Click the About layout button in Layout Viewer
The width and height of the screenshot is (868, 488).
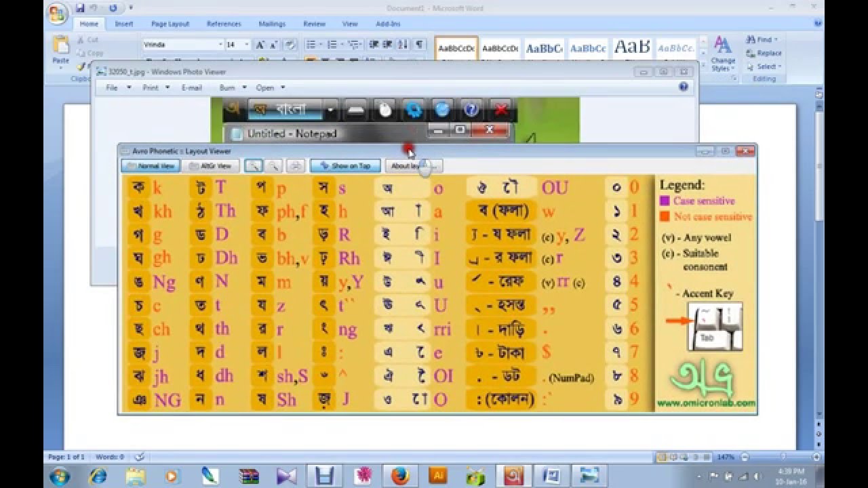tap(414, 165)
